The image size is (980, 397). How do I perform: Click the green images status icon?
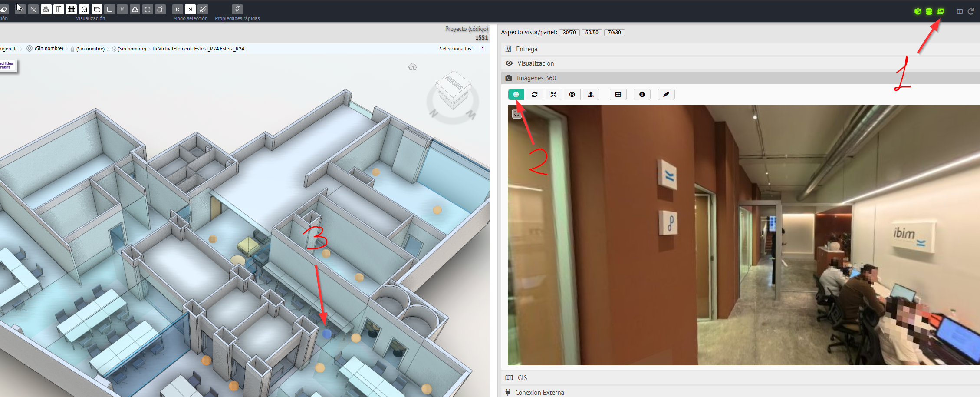940,11
